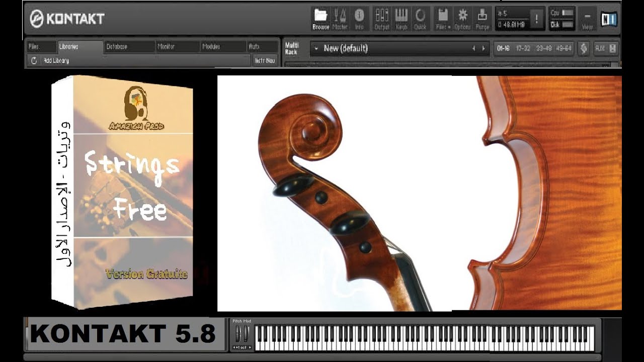Image resolution: width=644 pixels, height=362 pixels.
Task: Click the Purge samples icon
Action: pos(482,19)
